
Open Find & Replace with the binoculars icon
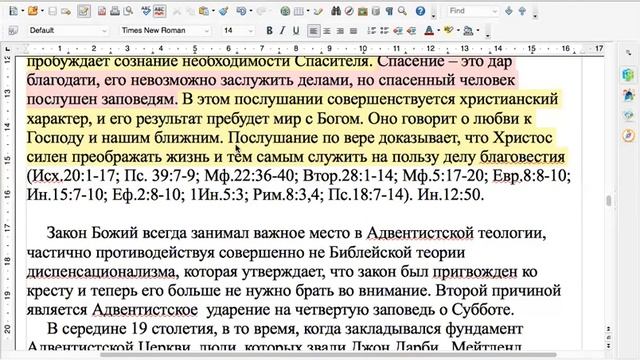pyautogui.click(x=336, y=11)
